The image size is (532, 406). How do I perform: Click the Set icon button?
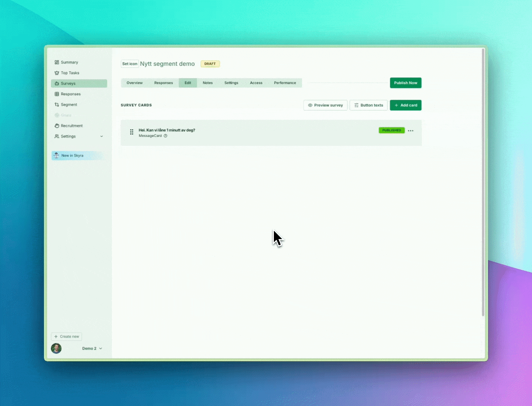[x=130, y=64]
